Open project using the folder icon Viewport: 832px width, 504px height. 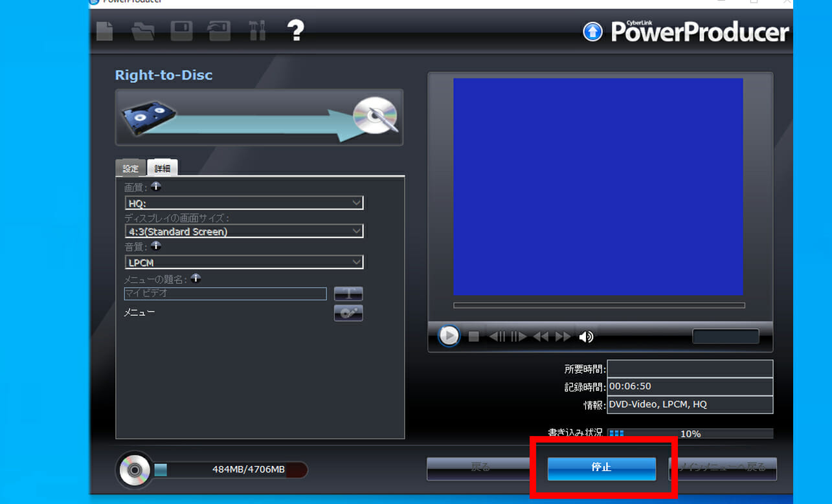point(143,31)
